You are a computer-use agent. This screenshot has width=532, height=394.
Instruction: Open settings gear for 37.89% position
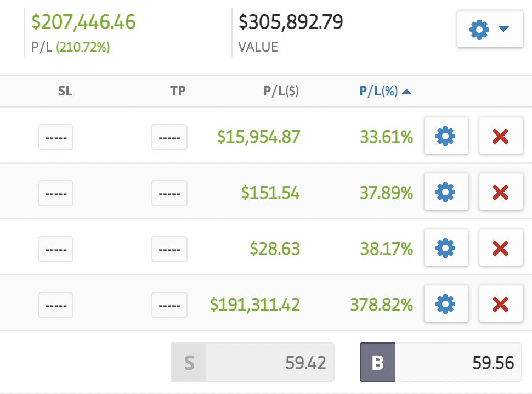click(x=446, y=192)
